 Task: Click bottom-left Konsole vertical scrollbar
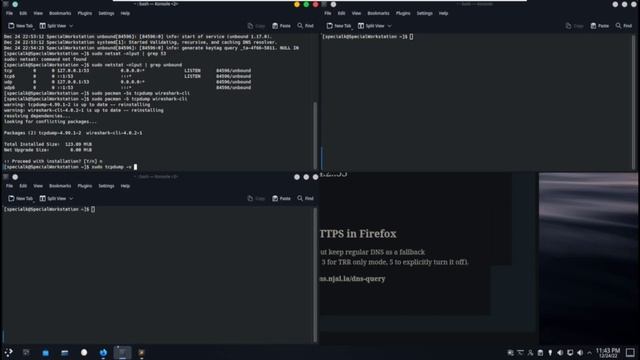point(315,274)
